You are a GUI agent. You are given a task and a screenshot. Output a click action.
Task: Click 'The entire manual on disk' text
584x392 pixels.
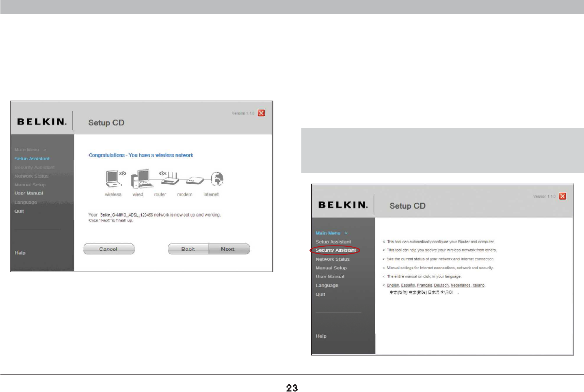pyautogui.click(x=424, y=276)
